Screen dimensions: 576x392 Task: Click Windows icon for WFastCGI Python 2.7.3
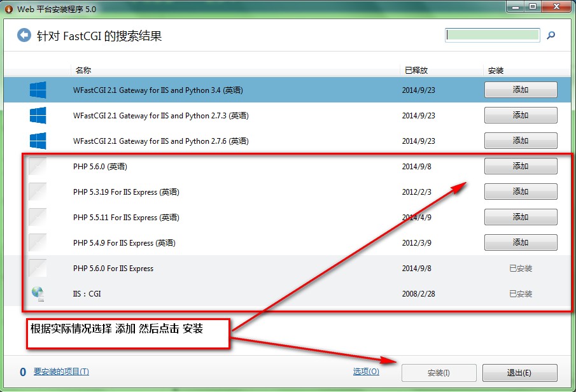[38, 116]
